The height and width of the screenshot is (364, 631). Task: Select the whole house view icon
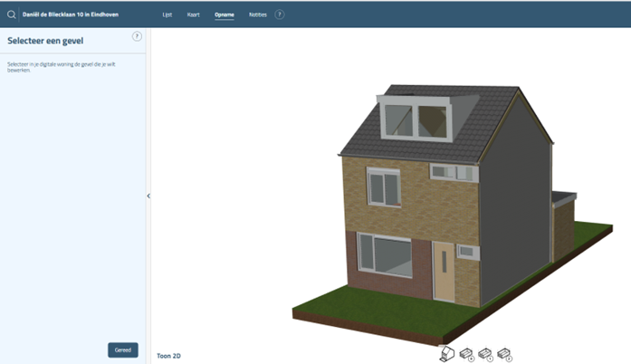[x=447, y=354]
